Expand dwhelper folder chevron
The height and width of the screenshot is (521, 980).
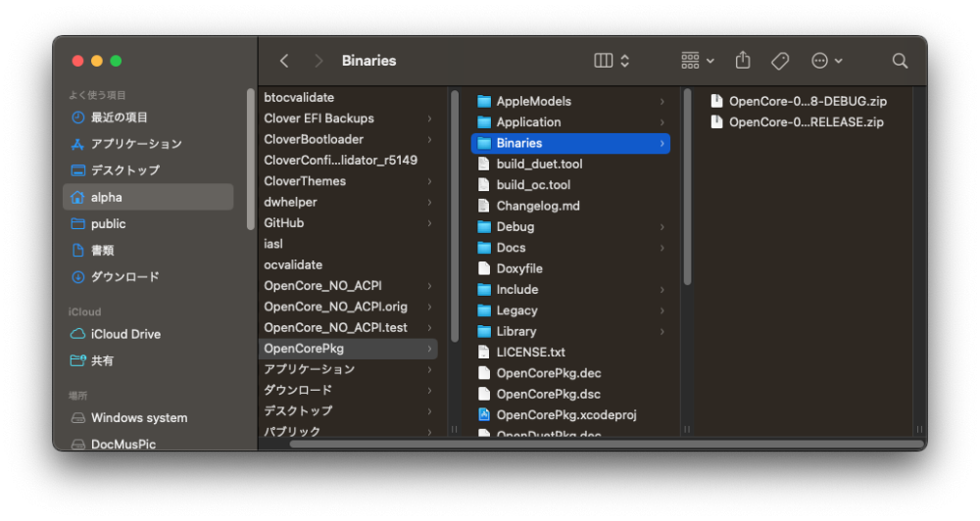(x=429, y=203)
